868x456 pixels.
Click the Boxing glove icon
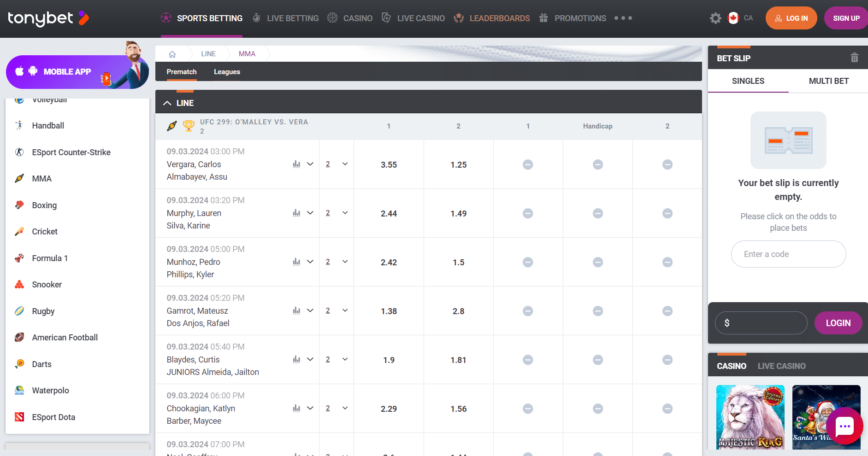[x=19, y=205]
